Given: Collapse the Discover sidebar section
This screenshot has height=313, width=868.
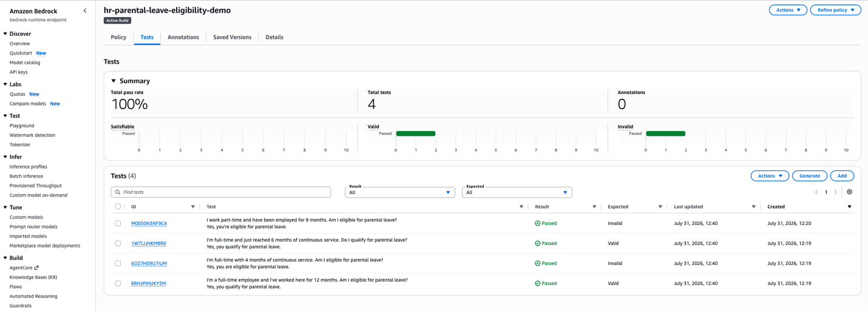Looking at the screenshot, I should click(5, 34).
